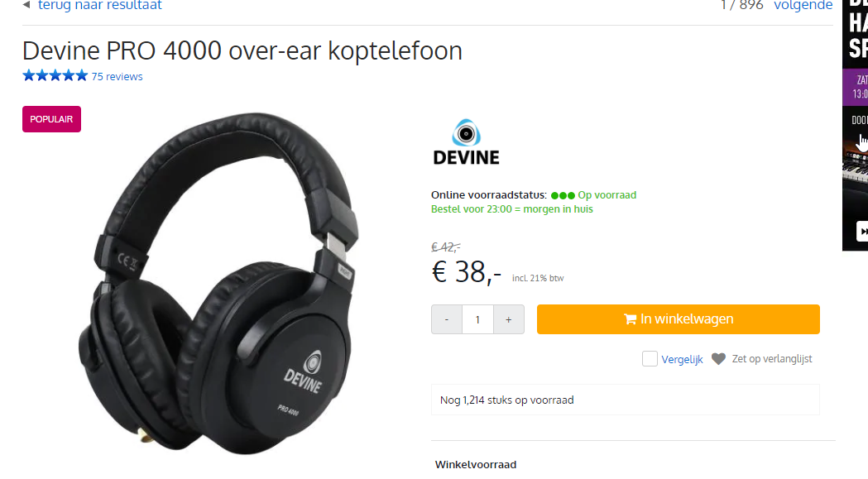
Task: Click the five-star rating icons
Action: point(55,76)
